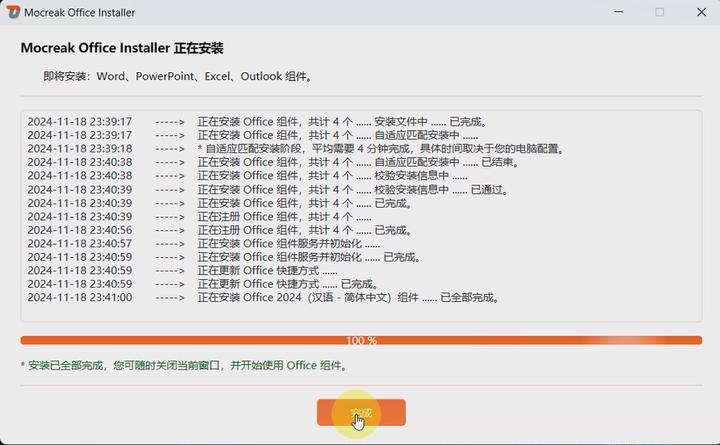This screenshot has width=720, height=445.
Task: Select log line at 23:40:39 '正在注册 Office 组件，共计 4 个 ......'
Action: 199,216
